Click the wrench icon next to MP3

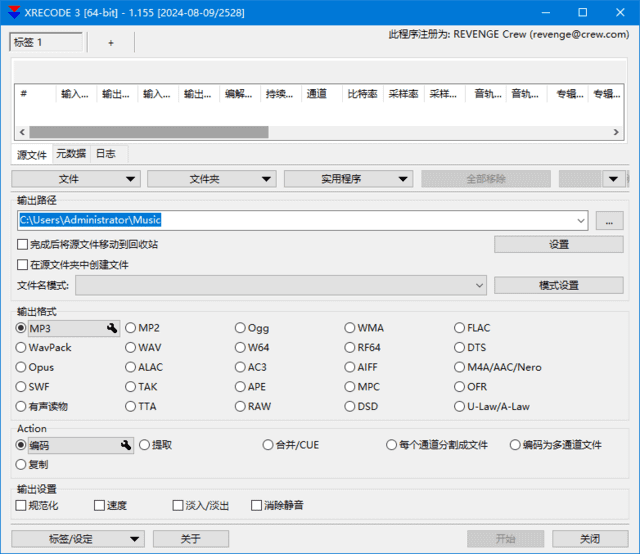[x=112, y=328]
